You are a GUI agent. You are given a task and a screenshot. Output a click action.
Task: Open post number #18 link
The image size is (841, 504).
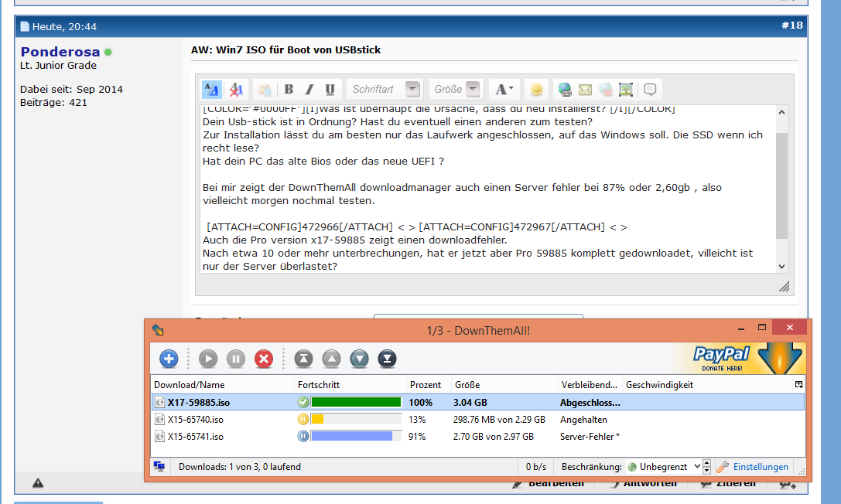pos(792,26)
